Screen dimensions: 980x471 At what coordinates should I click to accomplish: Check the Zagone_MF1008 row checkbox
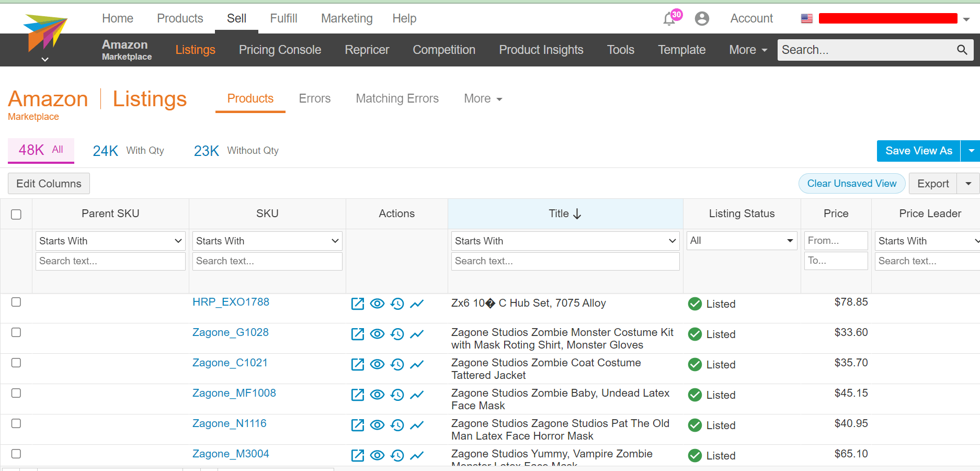pyautogui.click(x=16, y=393)
